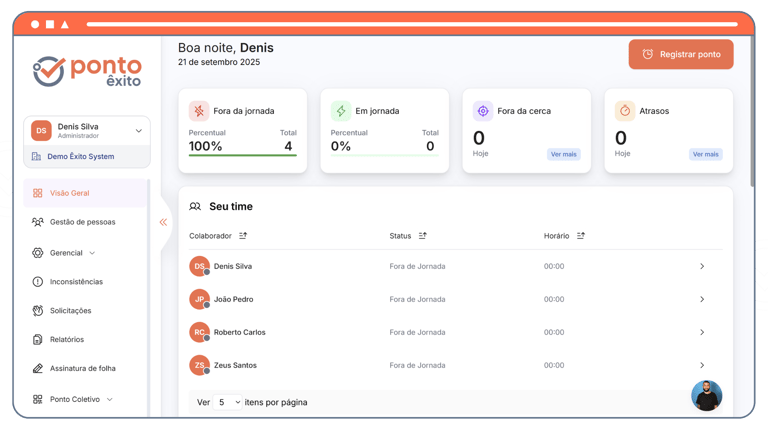Click the Registrar ponto button
Viewport: 768px width, 431px height.
(x=681, y=54)
